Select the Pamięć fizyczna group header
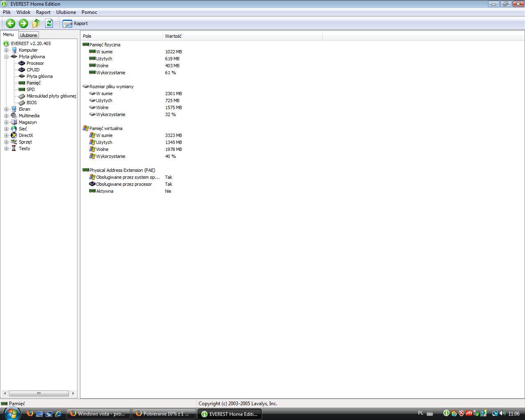The image size is (525, 420). tap(105, 45)
